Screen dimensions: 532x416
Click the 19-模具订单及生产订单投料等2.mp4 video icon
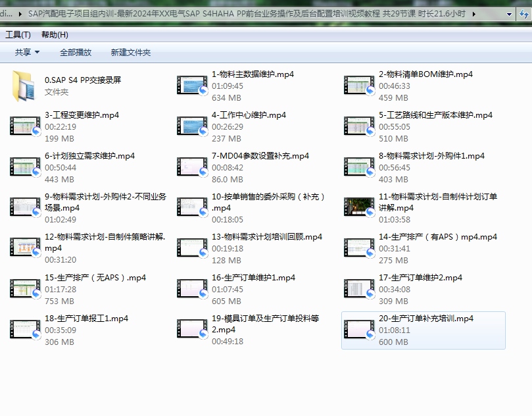pos(192,330)
